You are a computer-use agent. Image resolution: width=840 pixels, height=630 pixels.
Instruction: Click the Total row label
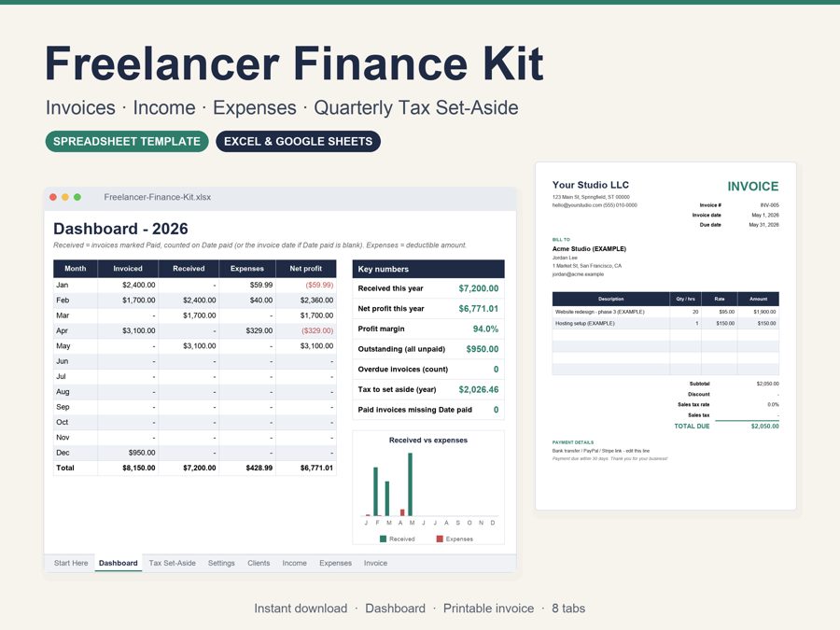tap(65, 468)
